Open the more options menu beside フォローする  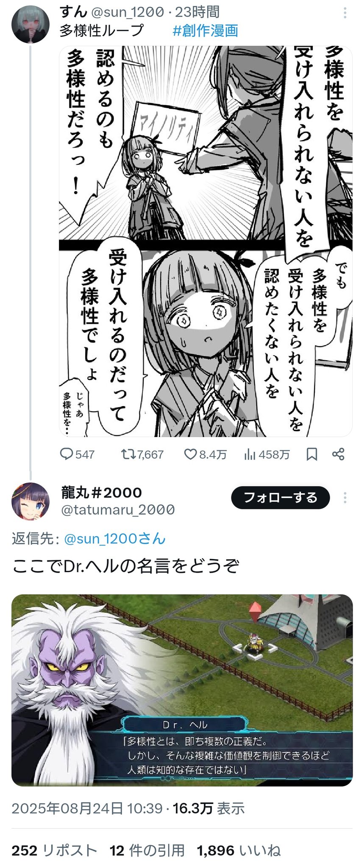[345, 498]
